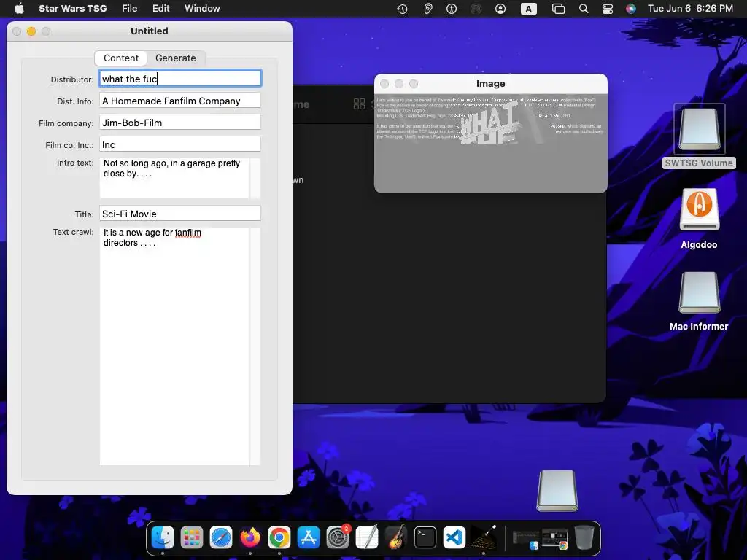
Task: Open Control Center in the menu bar
Action: point(608,9)
